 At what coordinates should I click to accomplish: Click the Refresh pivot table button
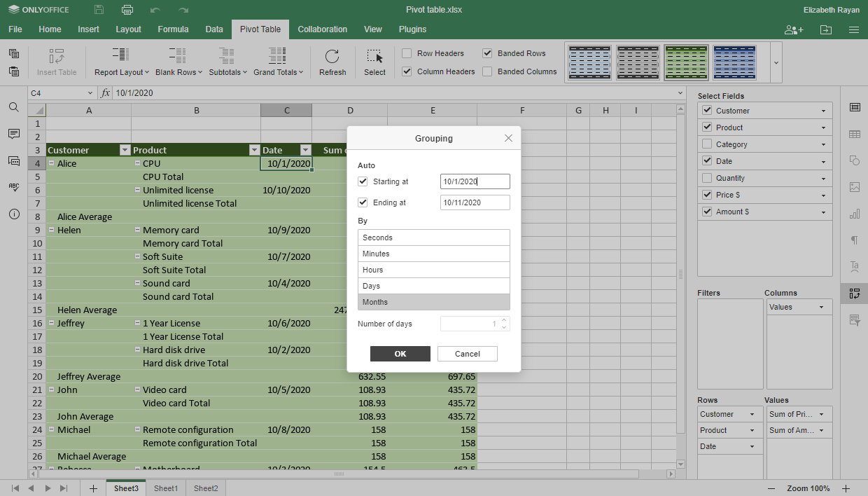[x=332, y=62]
